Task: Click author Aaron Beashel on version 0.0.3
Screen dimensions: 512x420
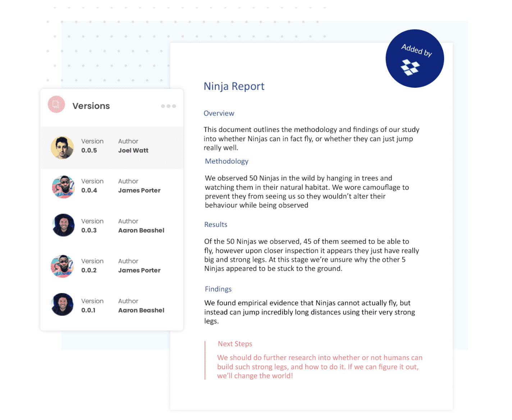Action: [141, 230]
